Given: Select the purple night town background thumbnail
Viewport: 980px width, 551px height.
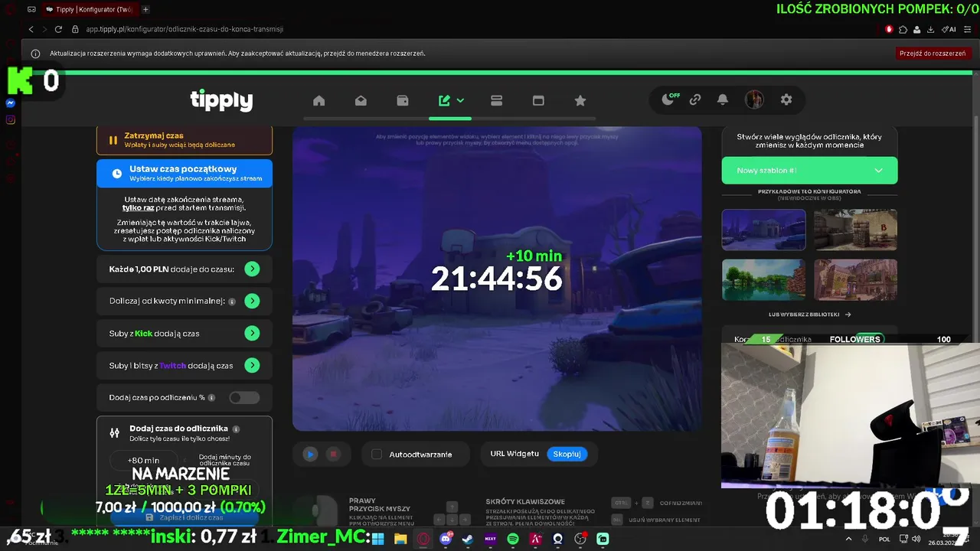Looking at the screenshot, I should point(763,230).
